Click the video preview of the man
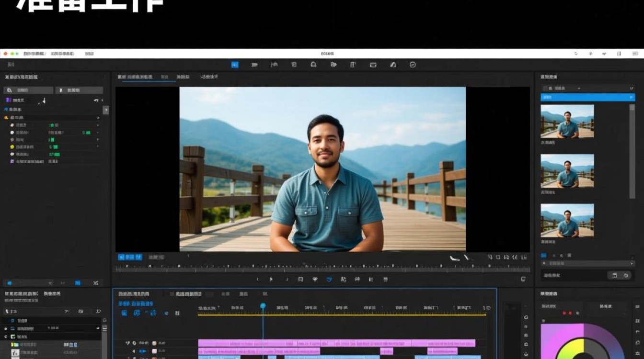 pyautogui.click(x=322, y=169)
